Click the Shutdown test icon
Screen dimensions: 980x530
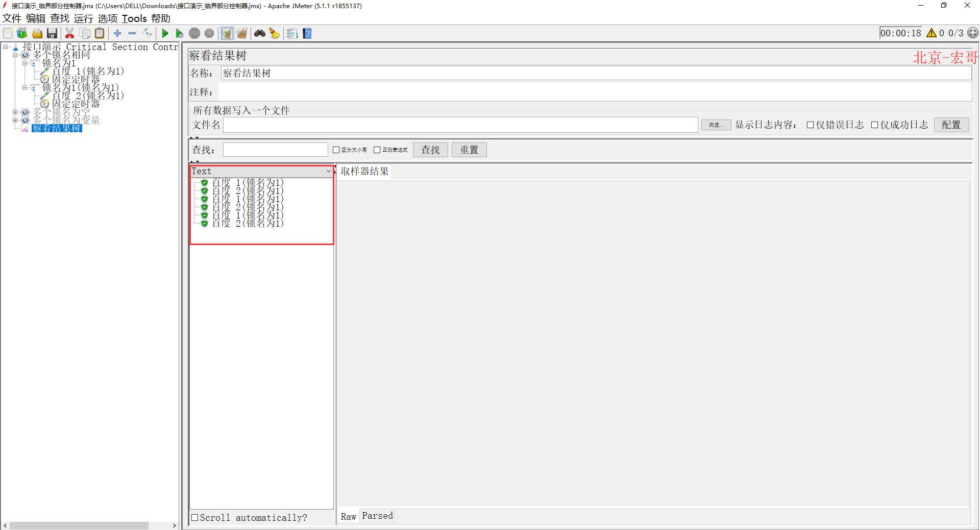pyautogui.click(x=209, y=33)
